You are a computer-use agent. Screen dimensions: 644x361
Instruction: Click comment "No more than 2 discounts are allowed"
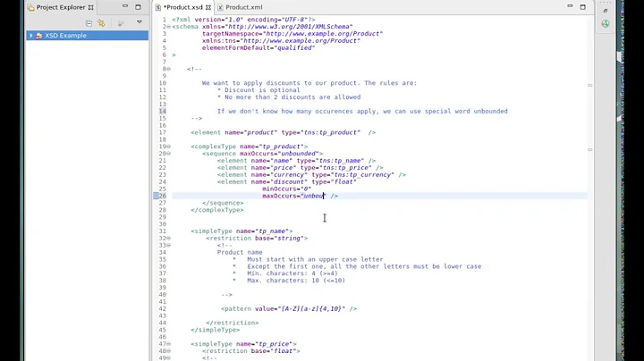[292, 97]
